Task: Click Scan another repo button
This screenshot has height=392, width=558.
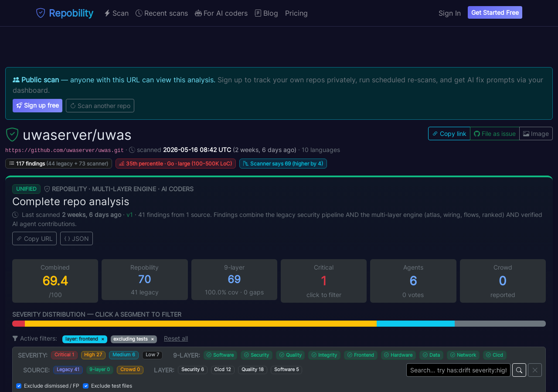Action: 100,105
